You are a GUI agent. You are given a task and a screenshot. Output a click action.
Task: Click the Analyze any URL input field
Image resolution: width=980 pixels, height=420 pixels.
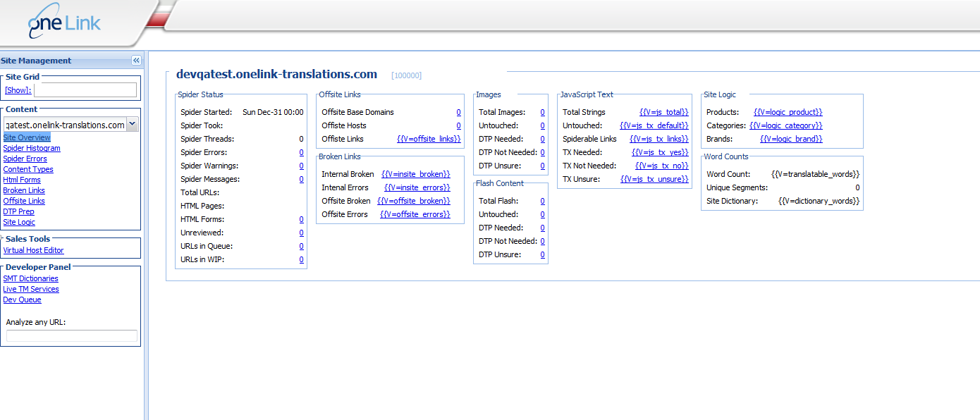point(72,336)
